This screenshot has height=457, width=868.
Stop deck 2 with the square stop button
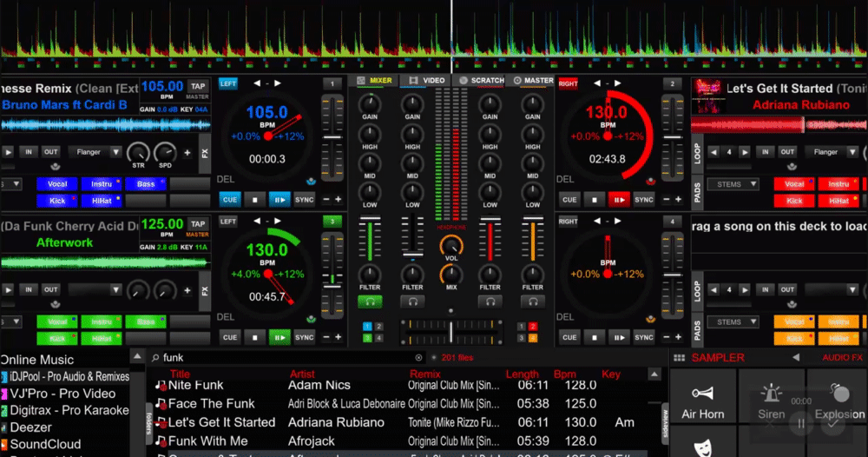click(594, 200)
